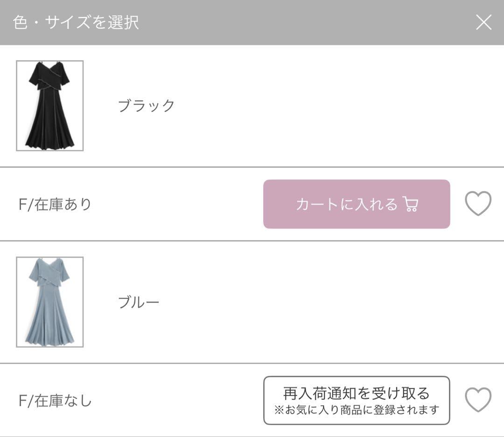This screenshot has width=504, height=437.
Task: Click the skirt of the blue dress picture
Action: click(50, 322)
